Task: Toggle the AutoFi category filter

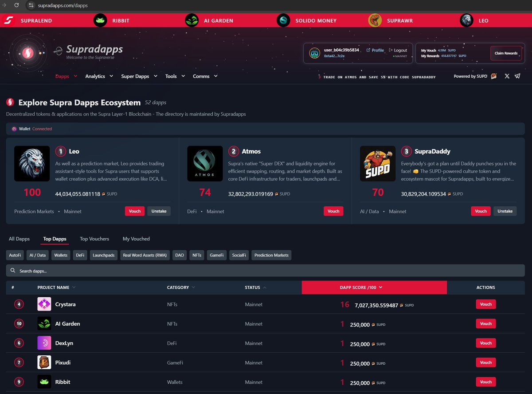Action: [x=16, y=255]
